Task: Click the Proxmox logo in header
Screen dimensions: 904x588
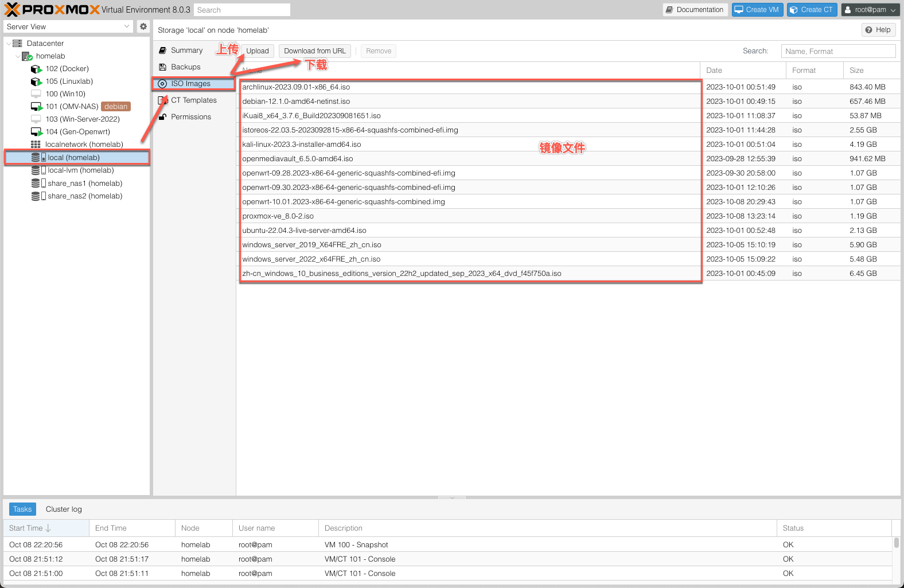Action: pos(52,9)
